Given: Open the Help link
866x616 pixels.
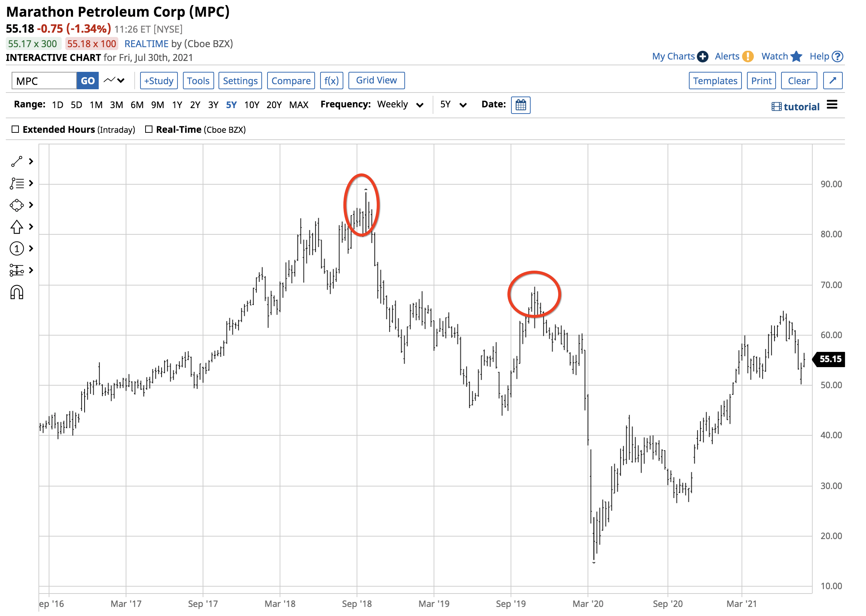Looking at the screenshot, I should pos(819,57).
